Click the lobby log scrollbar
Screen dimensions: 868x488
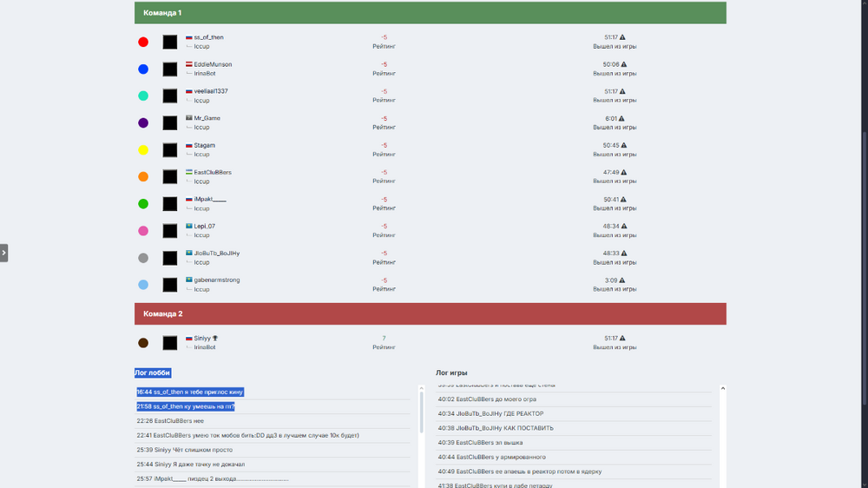coord(422,412)
